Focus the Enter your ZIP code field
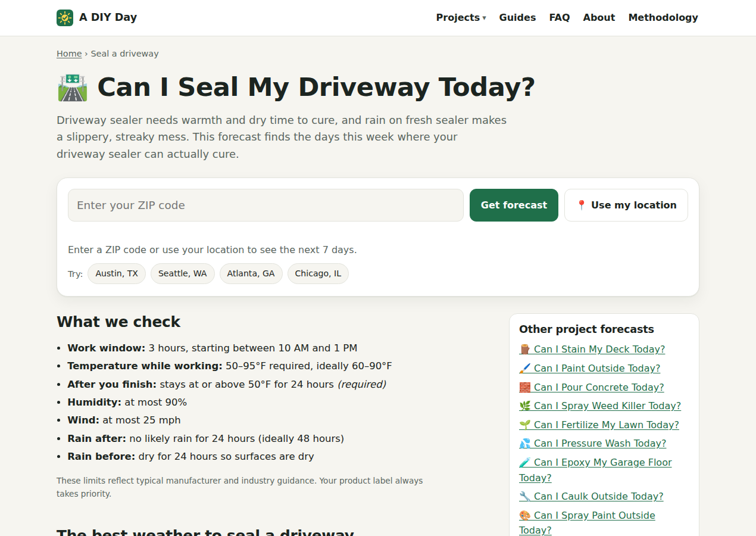 pos(265,205)
